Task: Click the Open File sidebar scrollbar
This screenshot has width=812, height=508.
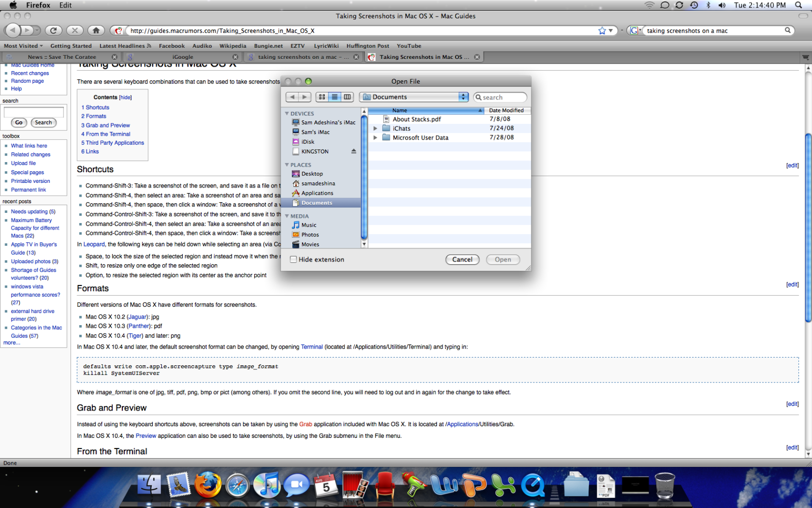Action: [364, 177]
